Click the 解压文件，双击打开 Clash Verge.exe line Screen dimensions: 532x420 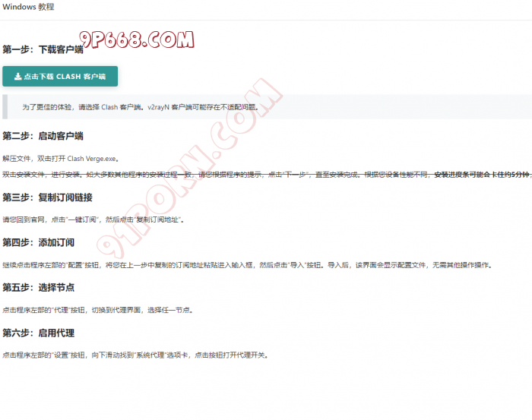click(61, 159)
